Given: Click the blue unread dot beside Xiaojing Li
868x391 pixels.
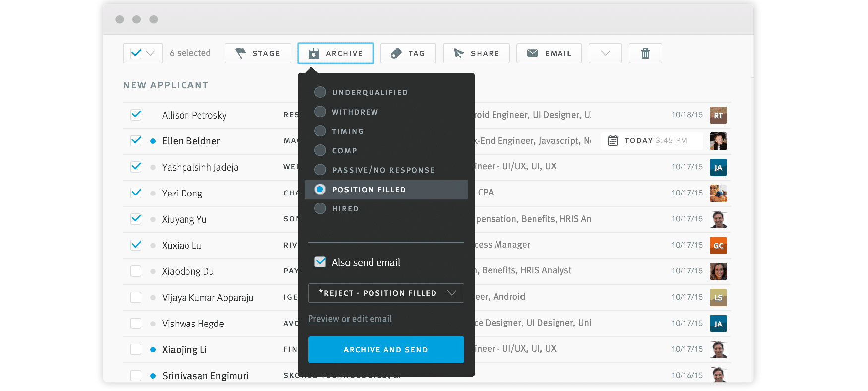Looking at the screenshot, I should click(x=153, y=350).
